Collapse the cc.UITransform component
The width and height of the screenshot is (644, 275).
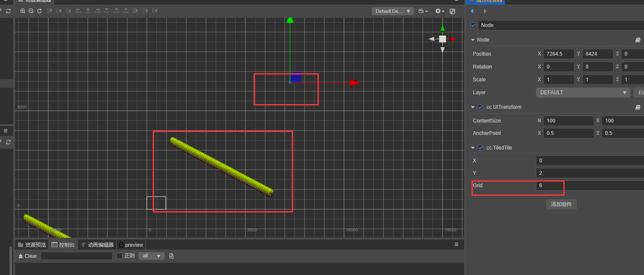(x=473, y=107)
